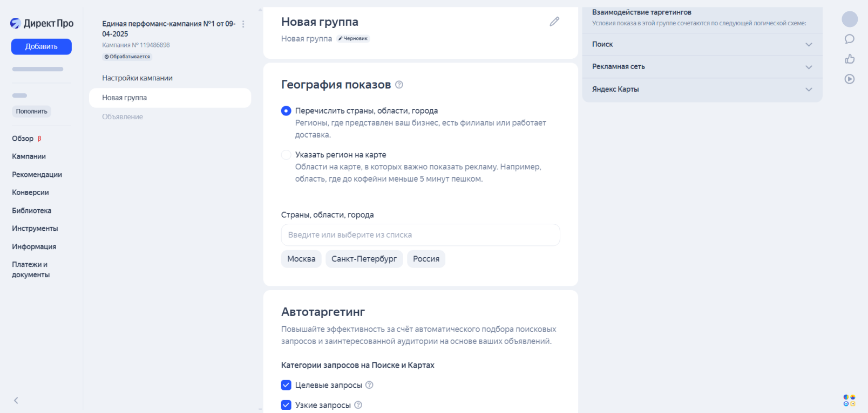
Task: Expand the Яндекс Карты section
Action: (702, 90)
